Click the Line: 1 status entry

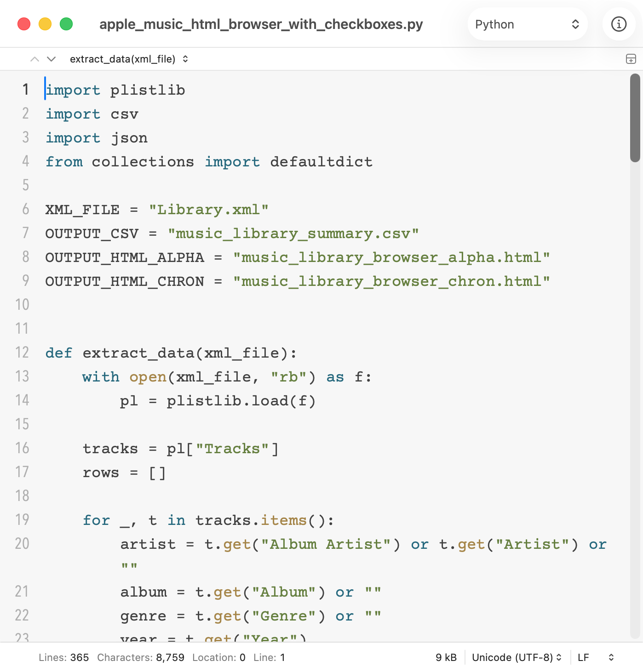(269, 657)
